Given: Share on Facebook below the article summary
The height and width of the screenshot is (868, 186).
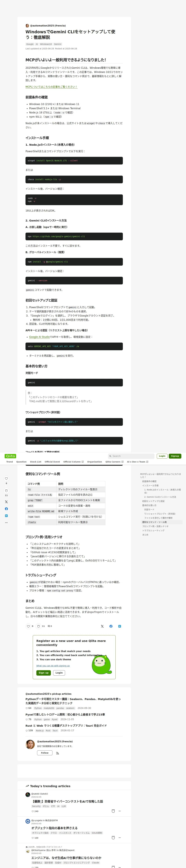Looking at the screenshot, I should point(111,626).
